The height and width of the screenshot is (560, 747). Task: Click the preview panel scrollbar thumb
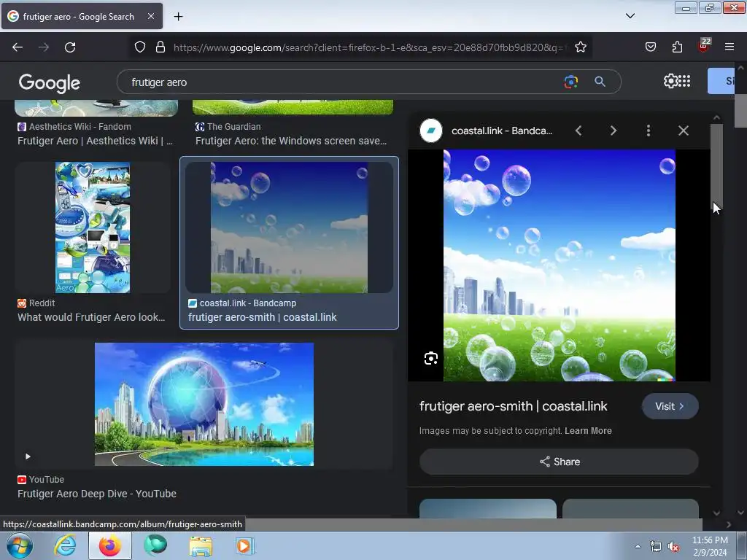pos(716,166)
